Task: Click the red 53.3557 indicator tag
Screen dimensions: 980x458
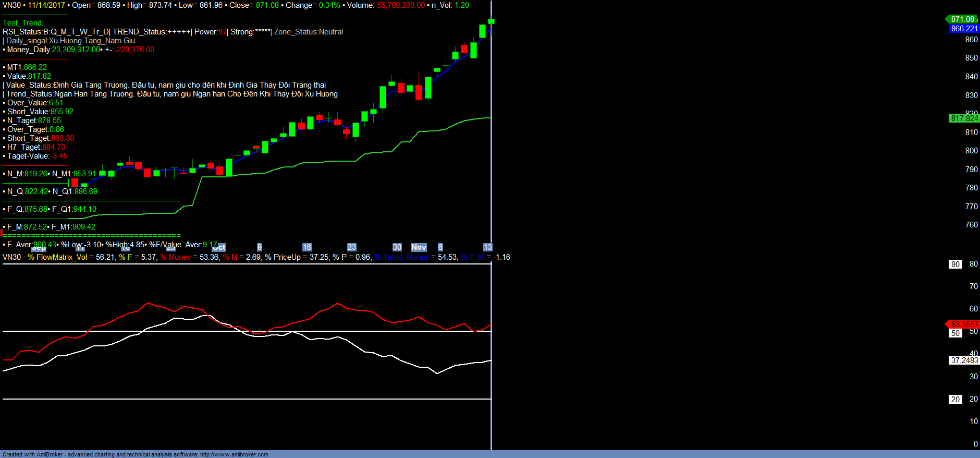Action: coord(964,324)
